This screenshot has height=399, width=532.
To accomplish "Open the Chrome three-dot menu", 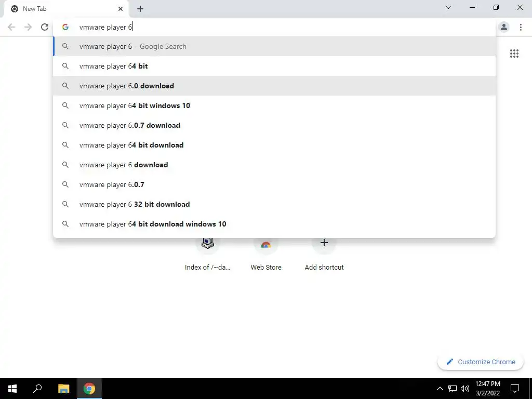I will (x=521, y=27).
